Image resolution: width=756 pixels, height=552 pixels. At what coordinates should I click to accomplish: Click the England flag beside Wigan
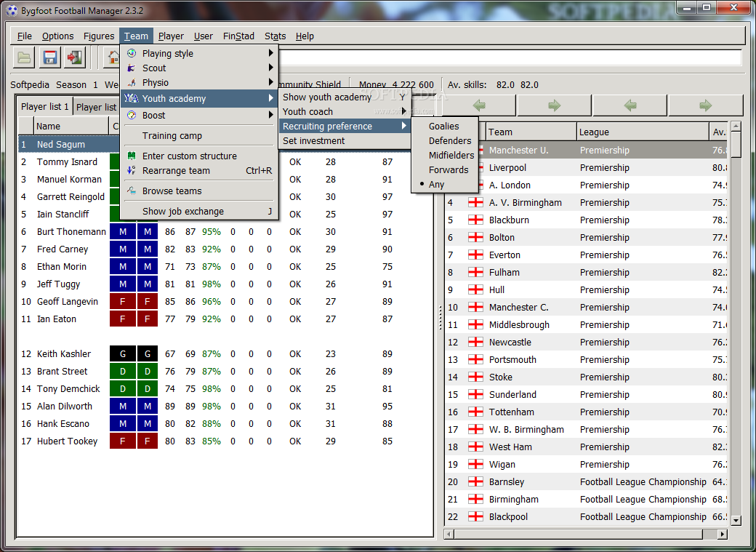pos(475,464)
